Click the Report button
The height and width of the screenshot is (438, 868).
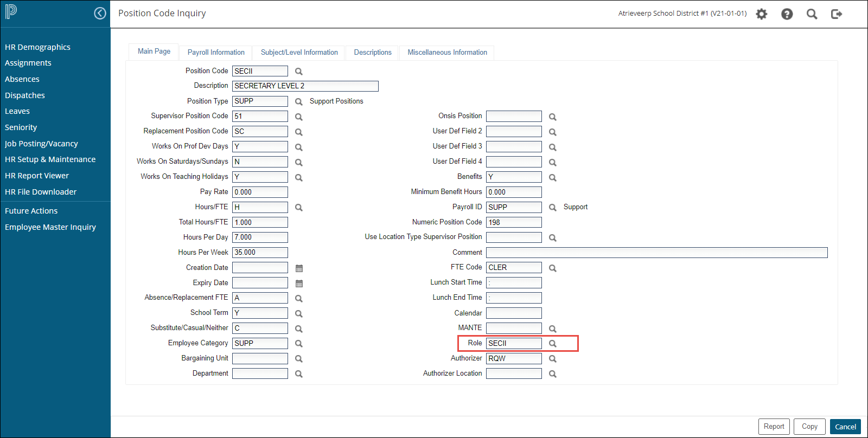click(x=774, y=427)
